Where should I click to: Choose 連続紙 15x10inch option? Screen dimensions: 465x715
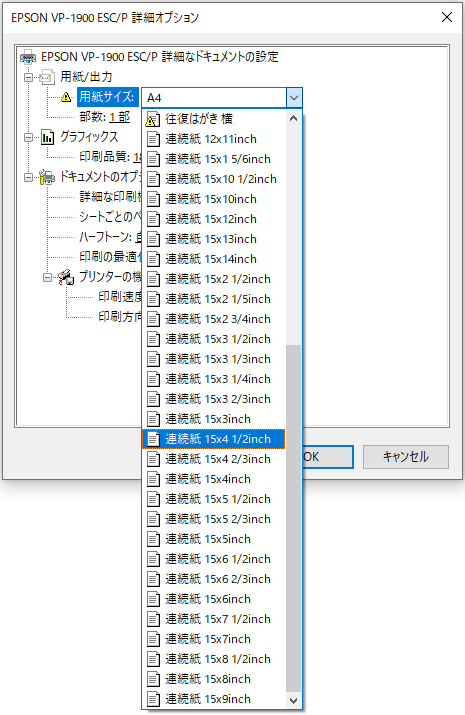coord(213,199)
